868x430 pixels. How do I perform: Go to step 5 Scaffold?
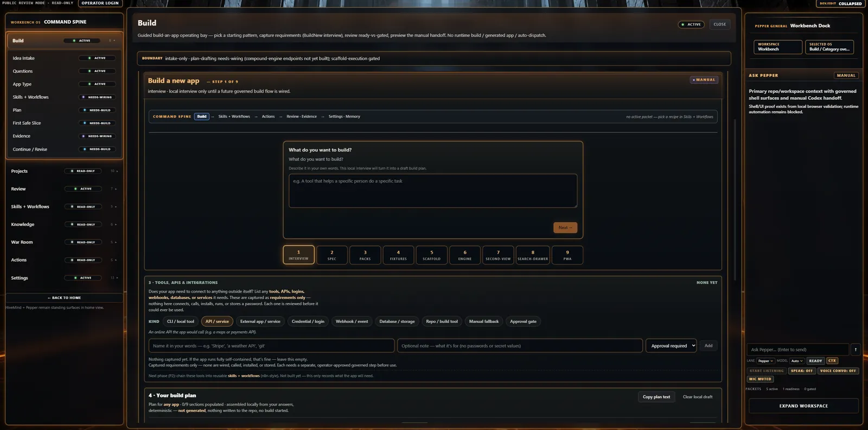pos(432,255)
